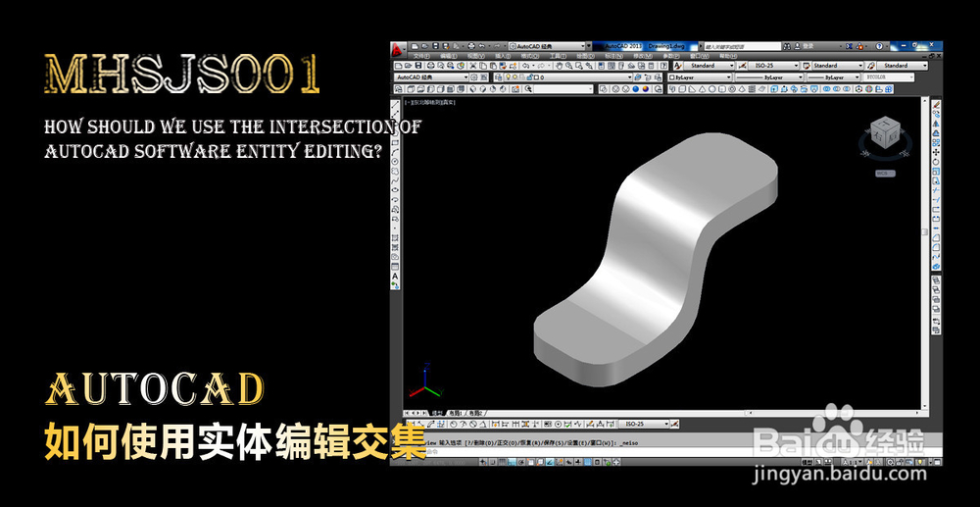The height and width of the screenshot is (507, 980).
Task: Click the vertical scrollbar of the drawing area
Action: point(925,254)
